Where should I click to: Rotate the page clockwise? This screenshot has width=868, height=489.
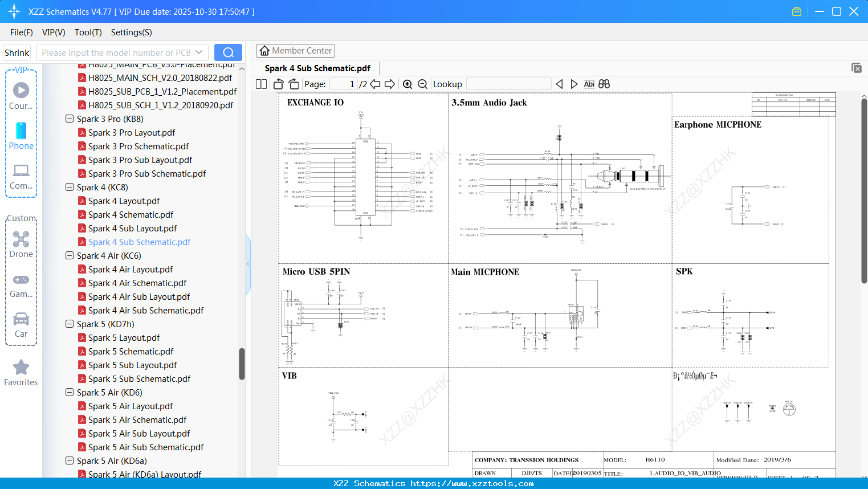[x=294, y=83]
